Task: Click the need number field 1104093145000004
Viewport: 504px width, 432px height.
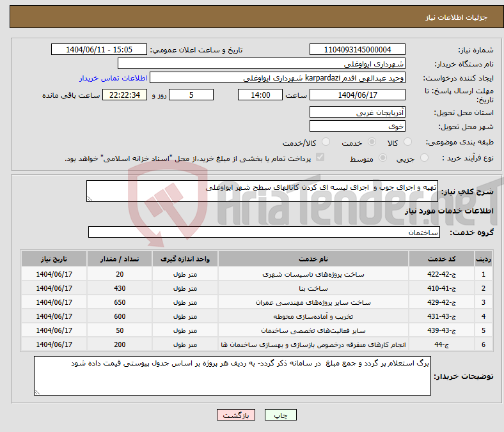Action: pyautogui.click(x=357, y=49)
